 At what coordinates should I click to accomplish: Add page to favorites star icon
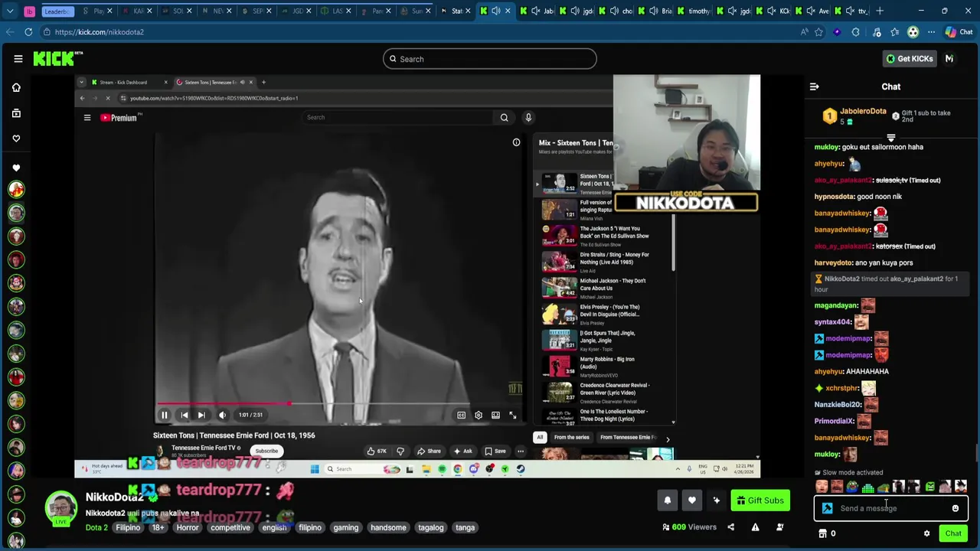tap(818, 32)
